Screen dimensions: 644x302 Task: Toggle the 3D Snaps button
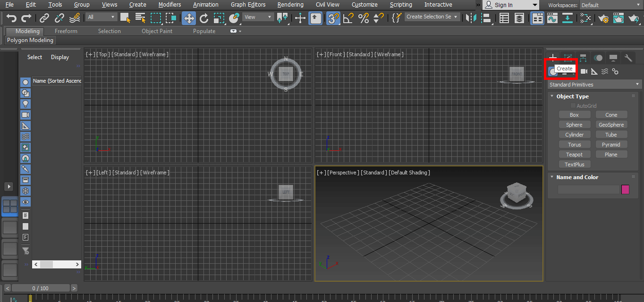point(333,18)
